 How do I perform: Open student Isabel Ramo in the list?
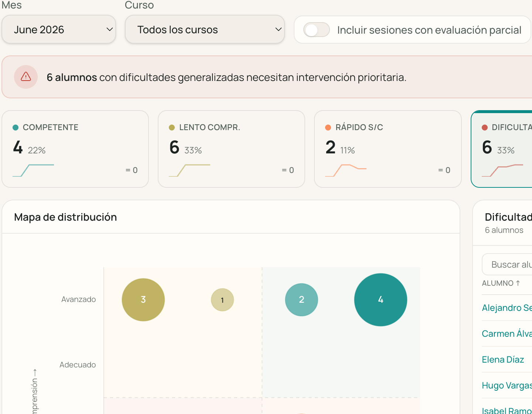(x=507, y=410)
